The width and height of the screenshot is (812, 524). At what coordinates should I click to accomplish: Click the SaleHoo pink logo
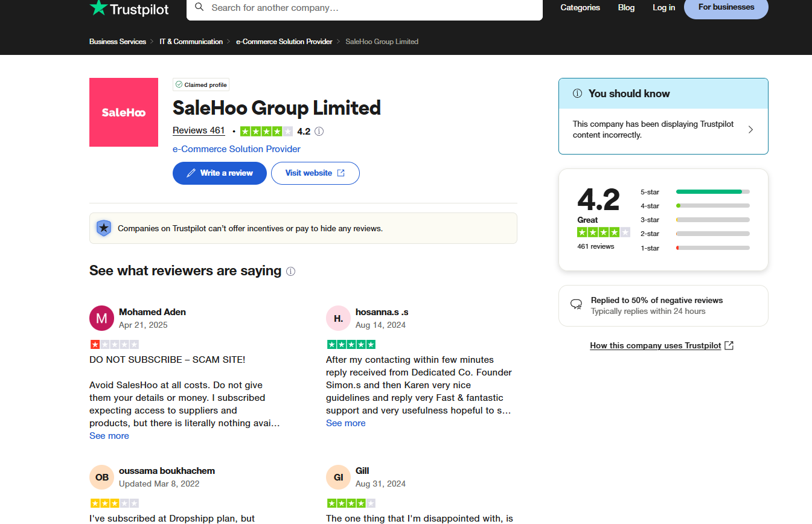(124, 112)
